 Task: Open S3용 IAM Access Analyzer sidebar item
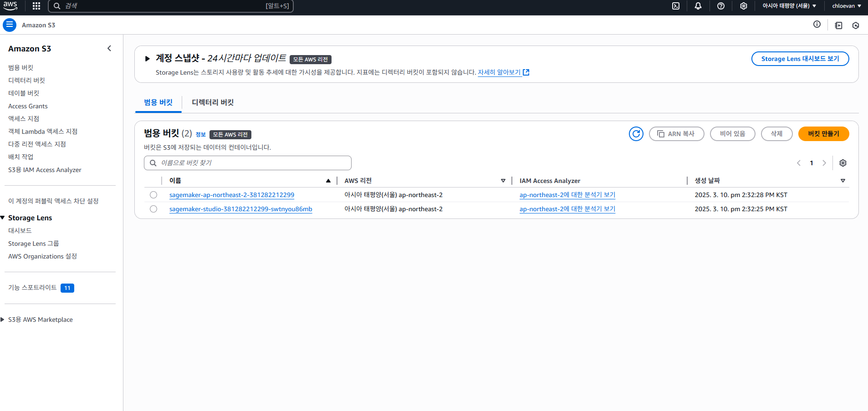point(45,170)
